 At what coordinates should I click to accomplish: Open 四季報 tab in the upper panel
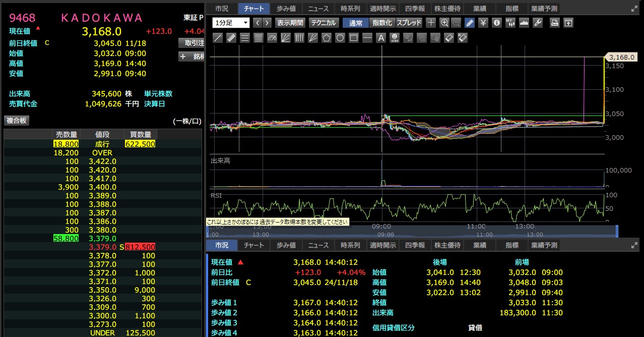click(415, 9)
